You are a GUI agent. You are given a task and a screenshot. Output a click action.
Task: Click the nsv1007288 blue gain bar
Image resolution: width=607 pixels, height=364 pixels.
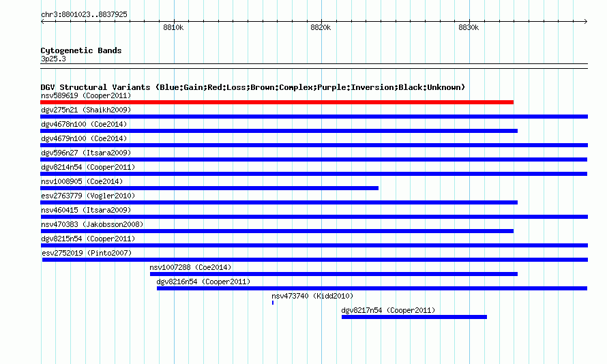point(334,274)
